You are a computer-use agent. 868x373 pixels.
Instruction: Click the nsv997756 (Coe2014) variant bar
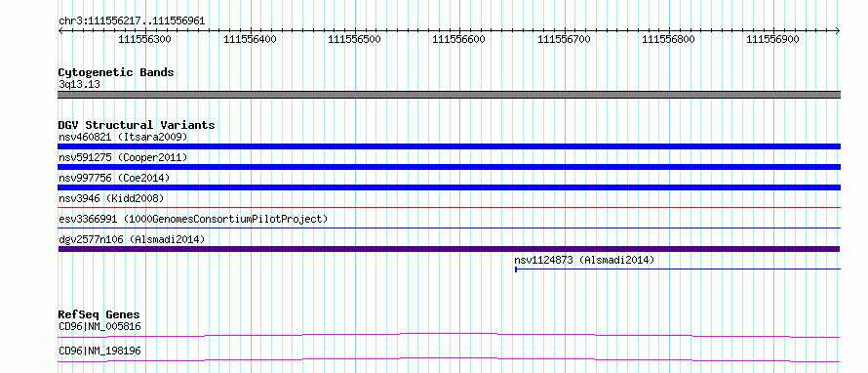tap(449, 187)
